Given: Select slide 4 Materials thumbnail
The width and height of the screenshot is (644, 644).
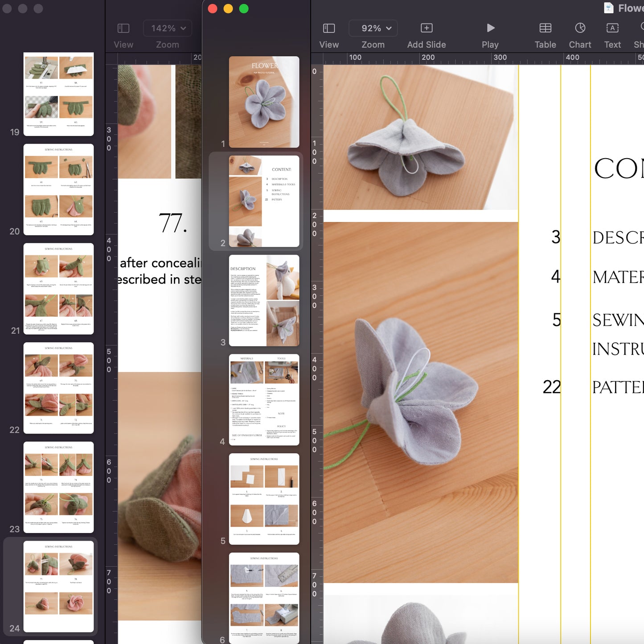Looking at the screenshot, I should (x=264, y=400).
